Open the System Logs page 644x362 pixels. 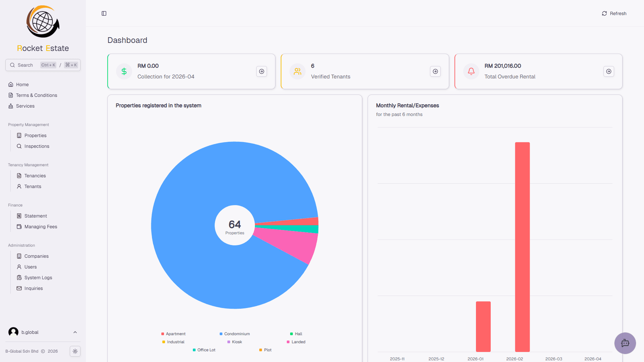[38, 278]
